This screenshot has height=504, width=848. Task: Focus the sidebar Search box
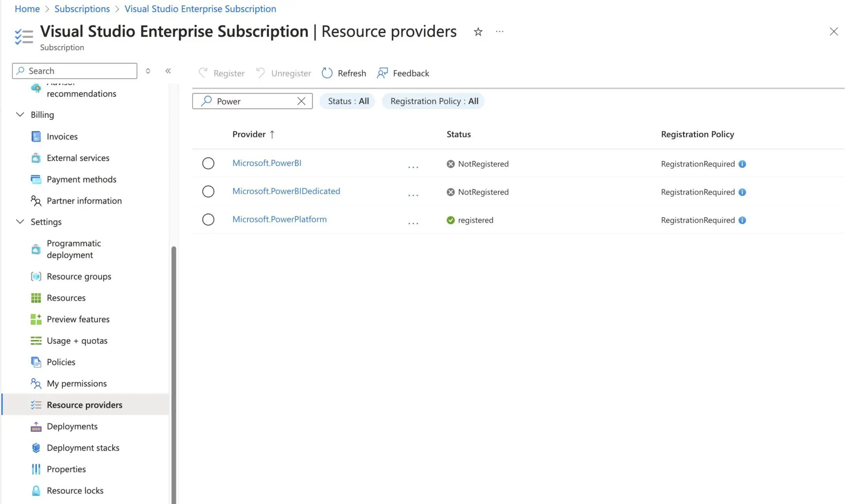[x=75, y=71]
